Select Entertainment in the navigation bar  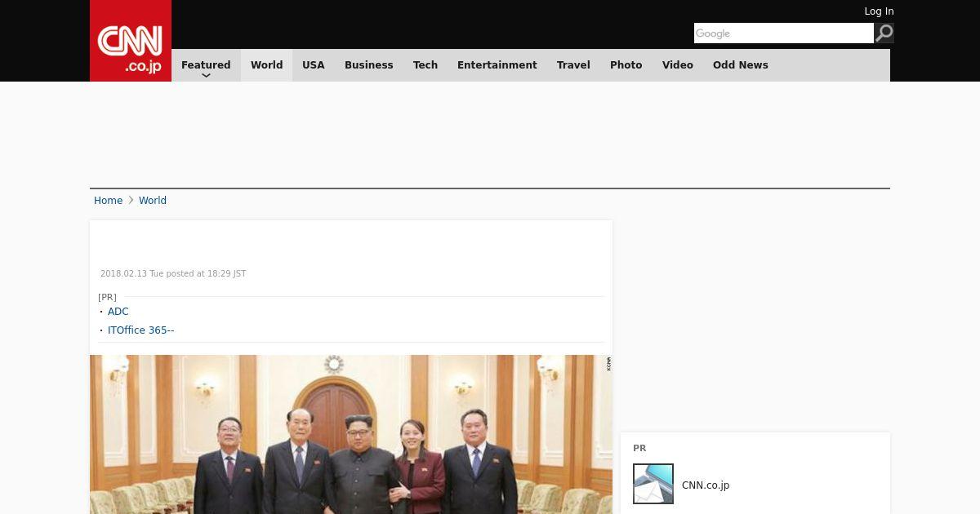click(x=497, y=65)
